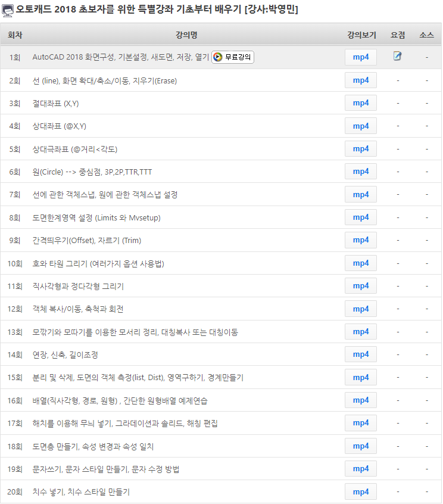Click lecture title 연장, 신축, 길이조정
This screenshot has height=504, width=443.
coord(65,355)
